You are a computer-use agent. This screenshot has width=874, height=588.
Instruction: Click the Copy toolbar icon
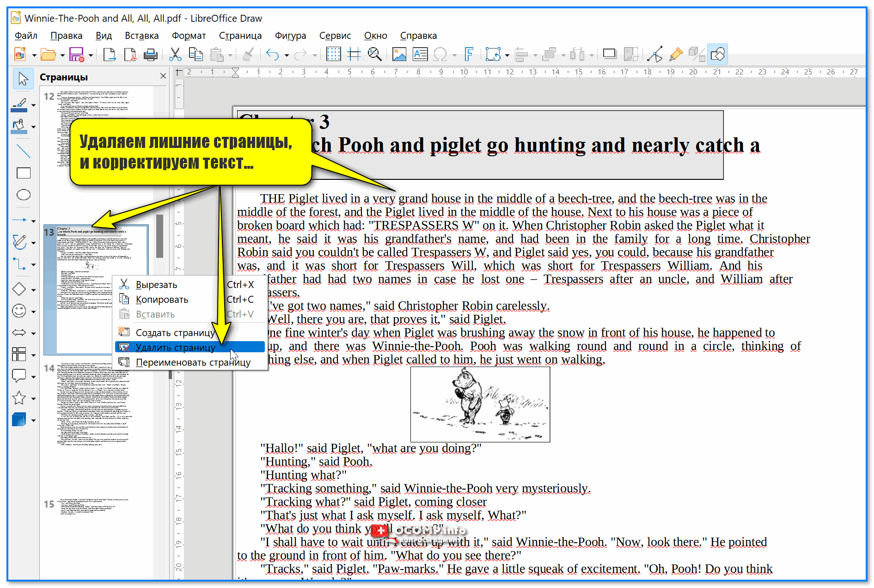point(196,55)
